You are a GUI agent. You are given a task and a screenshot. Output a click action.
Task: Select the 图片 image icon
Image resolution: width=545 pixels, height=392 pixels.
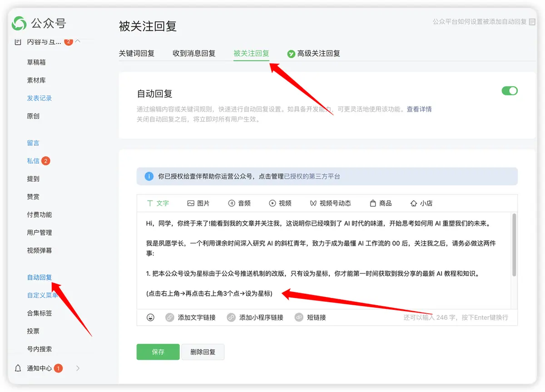pyautogui.click(x=191, y=203)
